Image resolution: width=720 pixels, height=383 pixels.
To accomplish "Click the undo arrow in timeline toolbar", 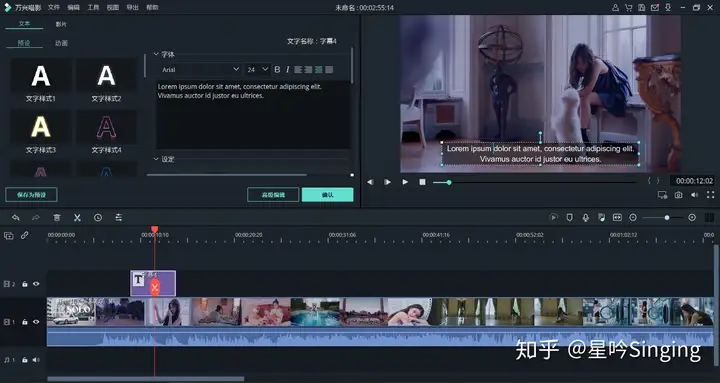I will point(16,218).
